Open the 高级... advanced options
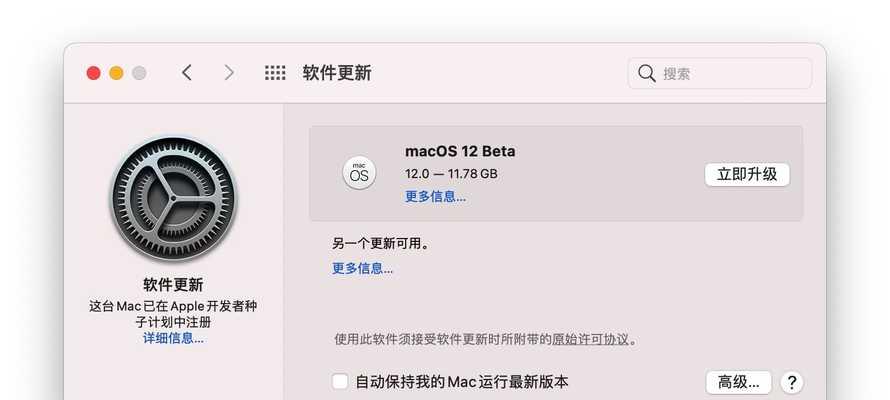 (x=738, y=382)
